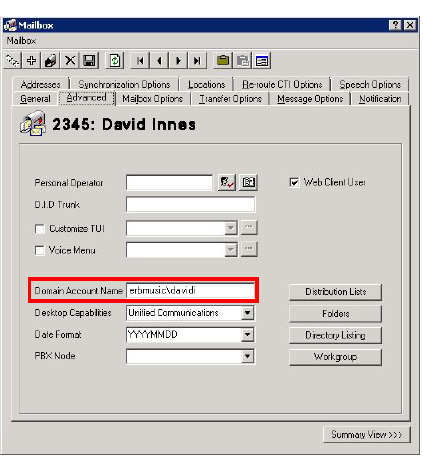This screenshot has height=476, width=423.
Task: Click the edit mailbox toolbar icon
Action: pyautogui.click(x=51, y=61)
